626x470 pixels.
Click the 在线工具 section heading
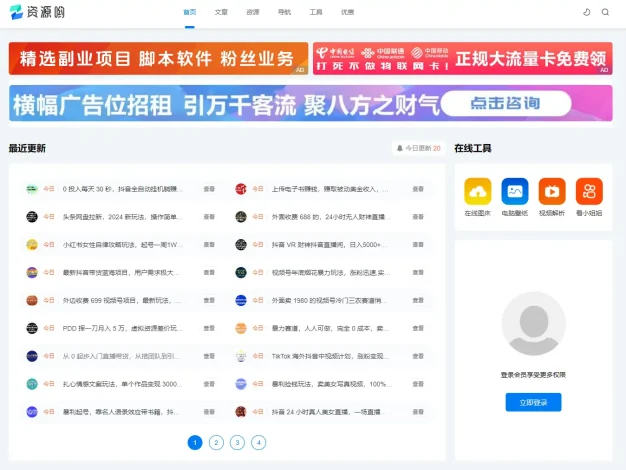click(x=473, y=148)
